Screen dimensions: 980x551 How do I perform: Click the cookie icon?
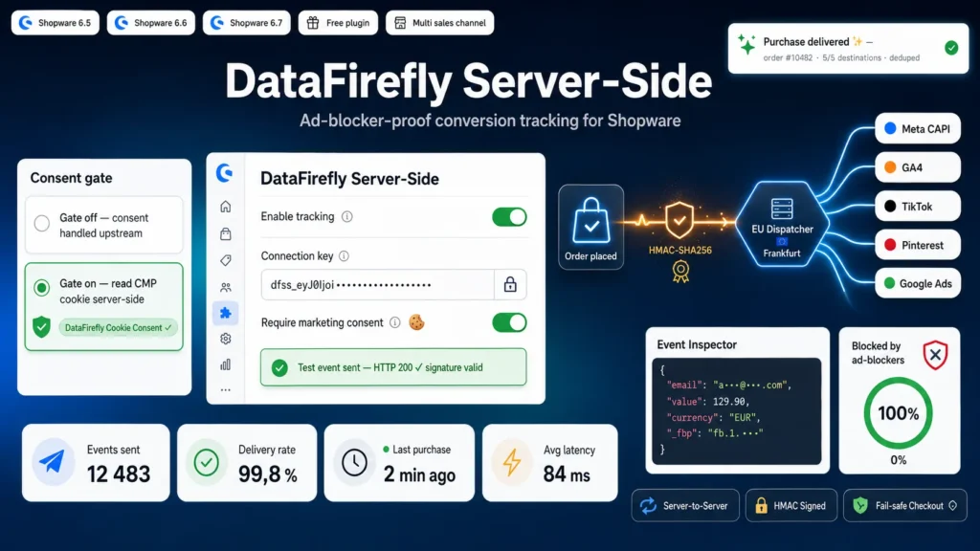[417, 322]
